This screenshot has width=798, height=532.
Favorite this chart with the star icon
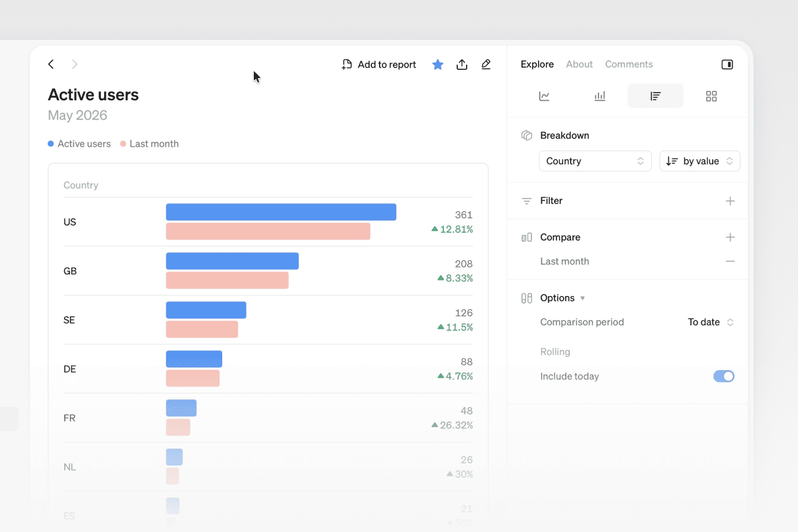(x=438, y=64)
